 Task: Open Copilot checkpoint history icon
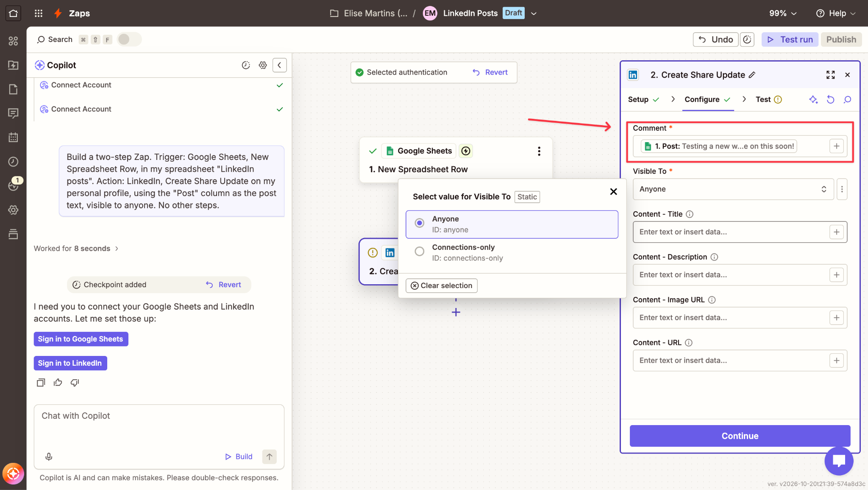pos(246,65)
